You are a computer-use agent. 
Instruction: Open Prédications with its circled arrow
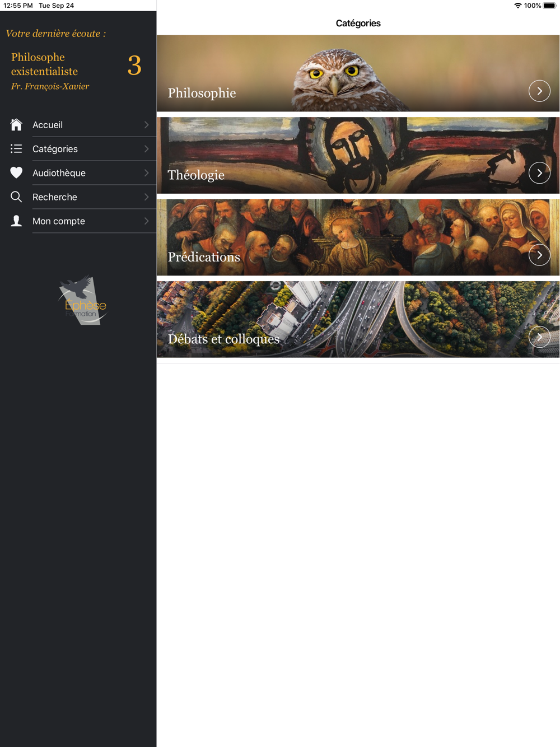539,255
